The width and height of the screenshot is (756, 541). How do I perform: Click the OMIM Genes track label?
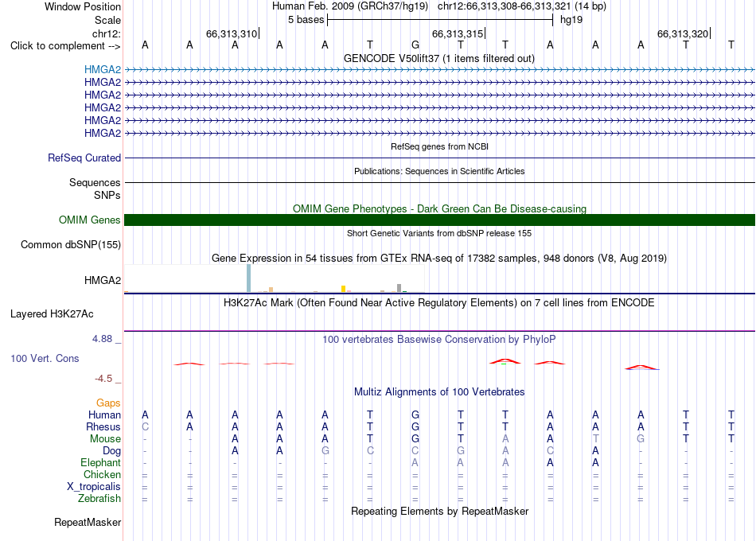(x=89, y=220)
